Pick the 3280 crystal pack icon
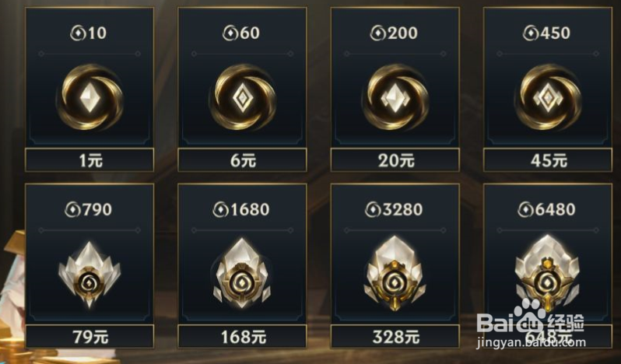Screen dimensions: 621x364 tap(395, 274)
